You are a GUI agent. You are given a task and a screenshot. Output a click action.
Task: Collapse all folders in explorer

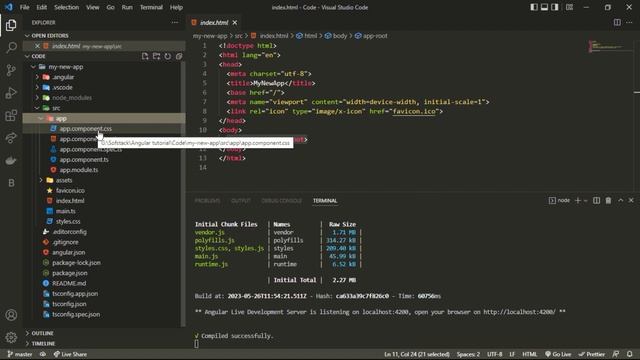(179, 56)
